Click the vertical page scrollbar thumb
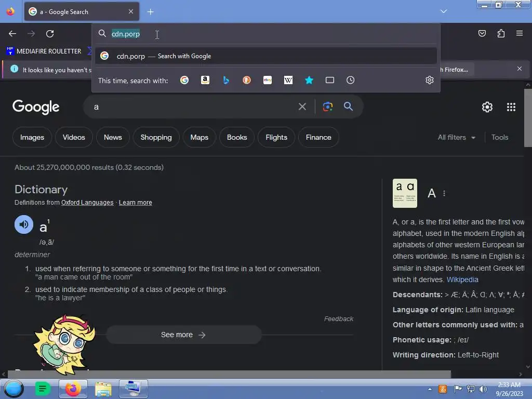 [528, 118]
